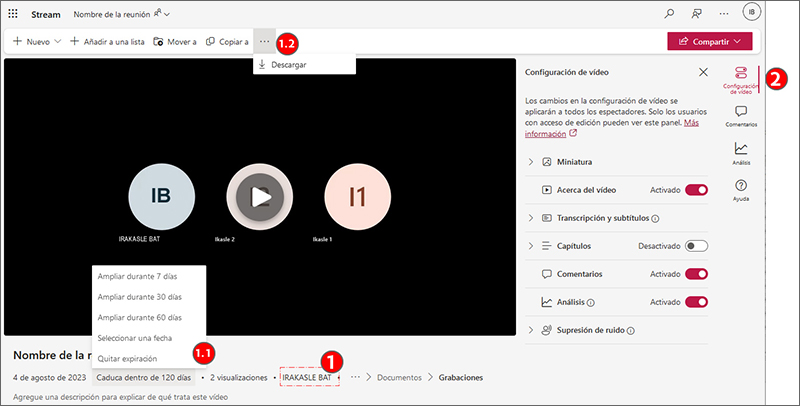The height and width of the screenshot is (406, 800).
Task: Open the Nuevo dropdown
Action: pyautogui.click(x=37, y=41)
